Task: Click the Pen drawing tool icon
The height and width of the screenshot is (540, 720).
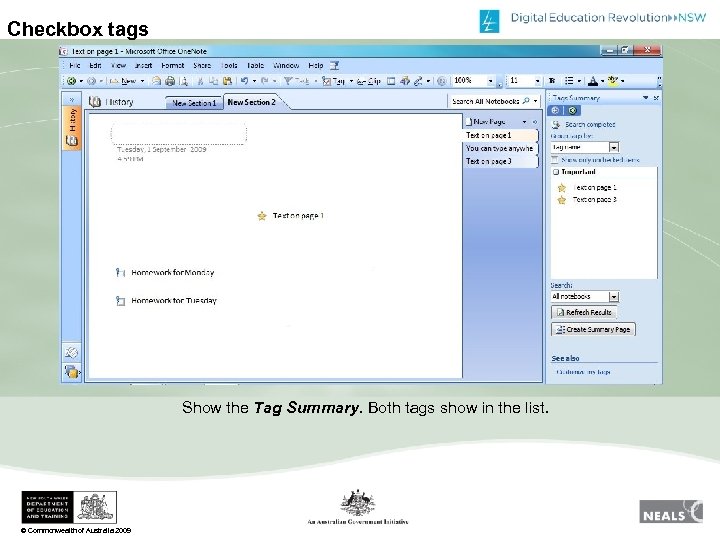Action: coord(418,81)
